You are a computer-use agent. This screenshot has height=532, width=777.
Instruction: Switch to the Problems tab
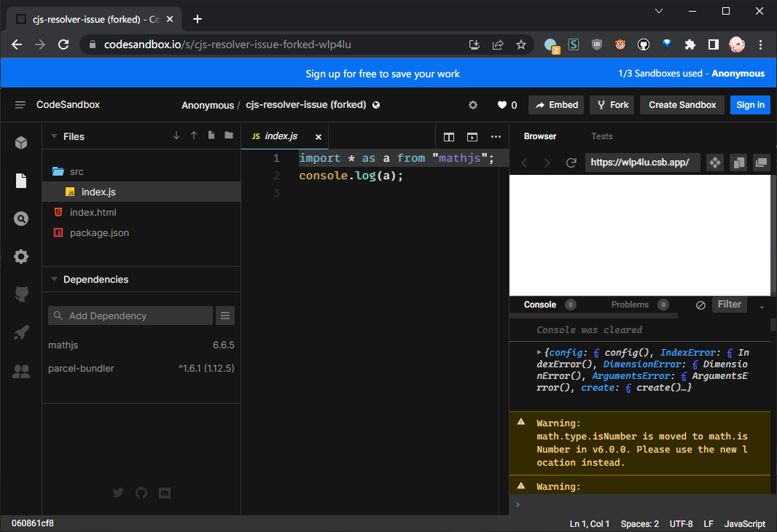(630, 305)
